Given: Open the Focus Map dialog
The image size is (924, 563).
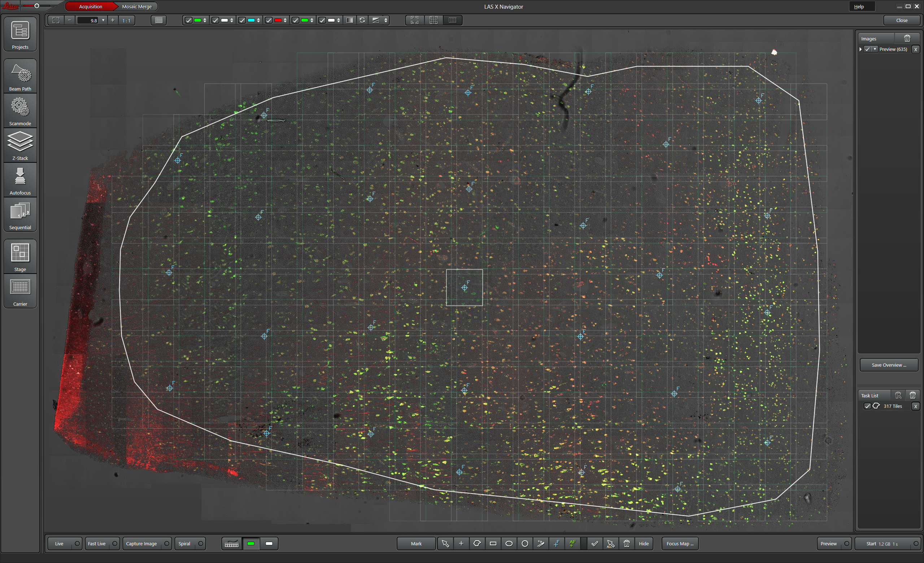Looking at the screenshot, I should [x=680, y=544].
